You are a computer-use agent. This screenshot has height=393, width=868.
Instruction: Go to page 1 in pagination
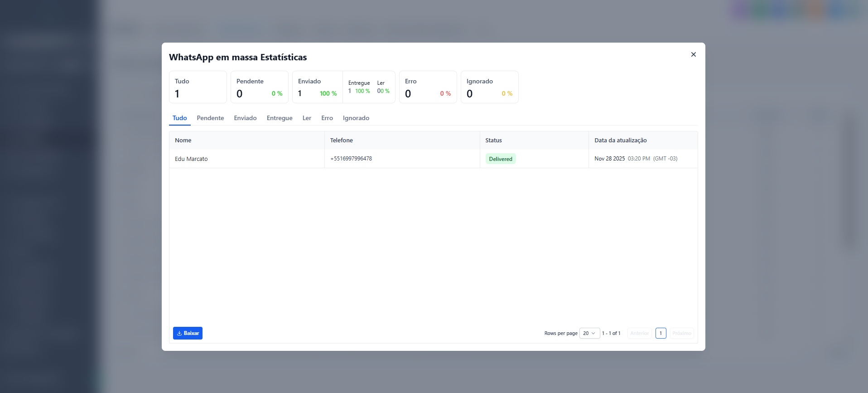coord(661,333)
